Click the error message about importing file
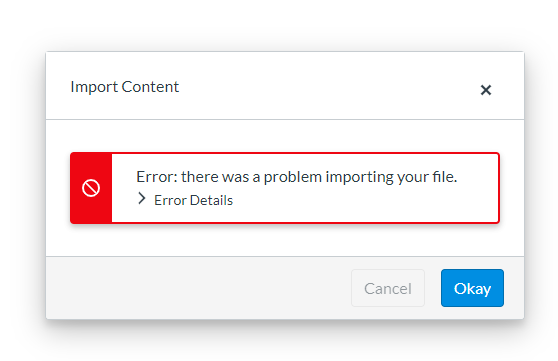The width and height of the screenshot is (558, 361). click(x=296, y=177)
